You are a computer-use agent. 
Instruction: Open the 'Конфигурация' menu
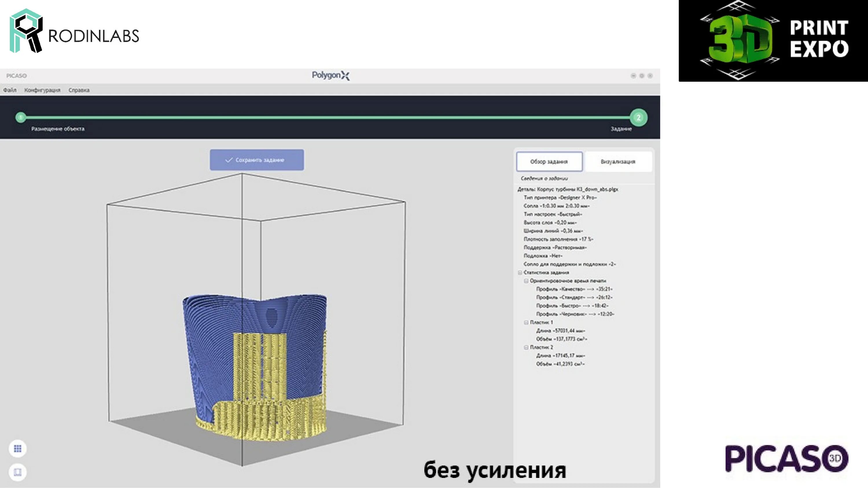tap(42, 90)
